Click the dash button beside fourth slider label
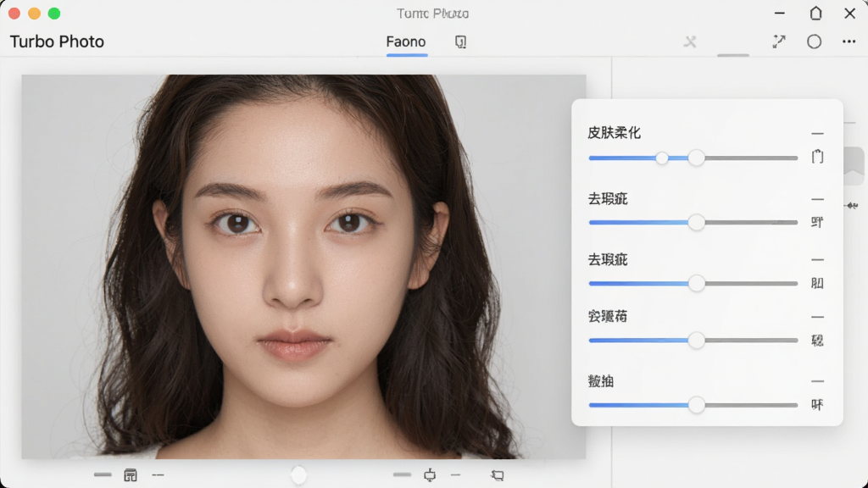868x488 pixels. [x=818, y=317]
